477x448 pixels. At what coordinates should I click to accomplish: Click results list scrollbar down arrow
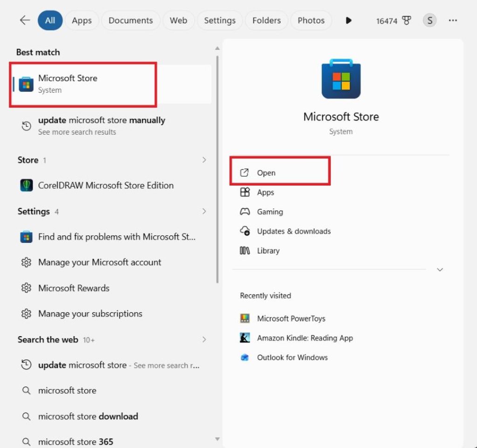click(217, 439)
